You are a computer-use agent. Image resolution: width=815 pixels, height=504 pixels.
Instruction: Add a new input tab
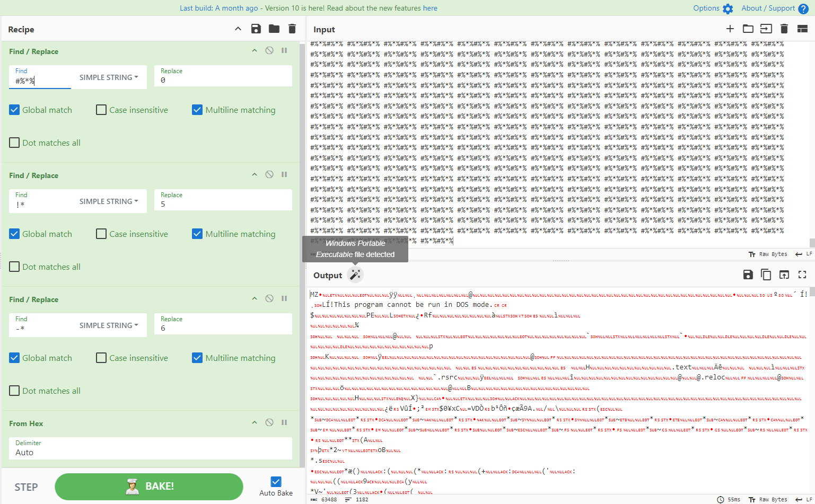tap(730, 29)
